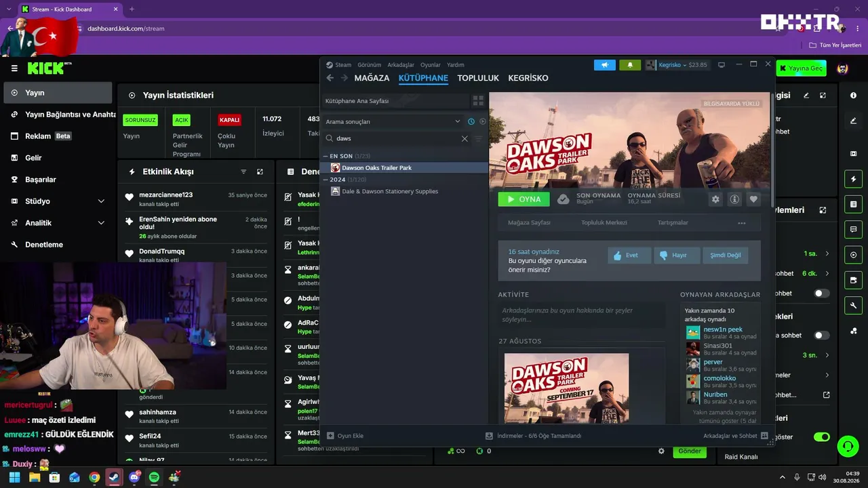Open the Dawson Oaks news thumbnail
Image resolution: width=868 pixels, height=488 pixels.
(566, 389)
